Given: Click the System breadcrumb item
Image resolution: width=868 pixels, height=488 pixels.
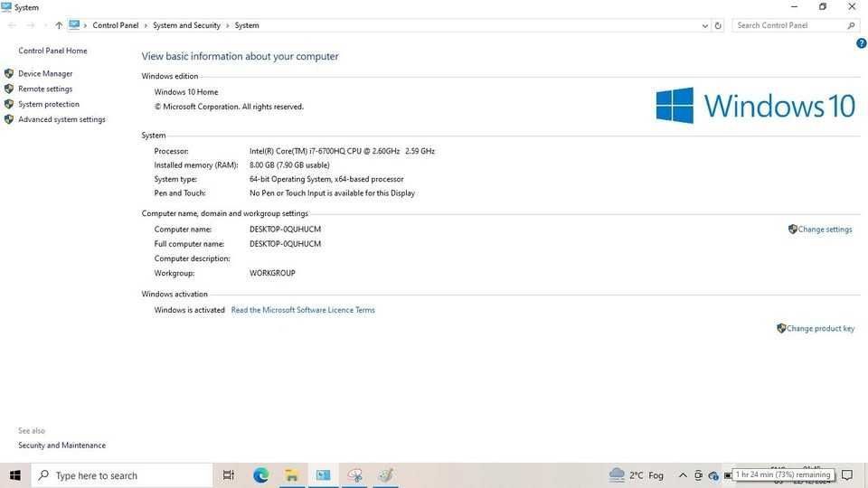Looking at the screenshot, I should tap(247, 25).
